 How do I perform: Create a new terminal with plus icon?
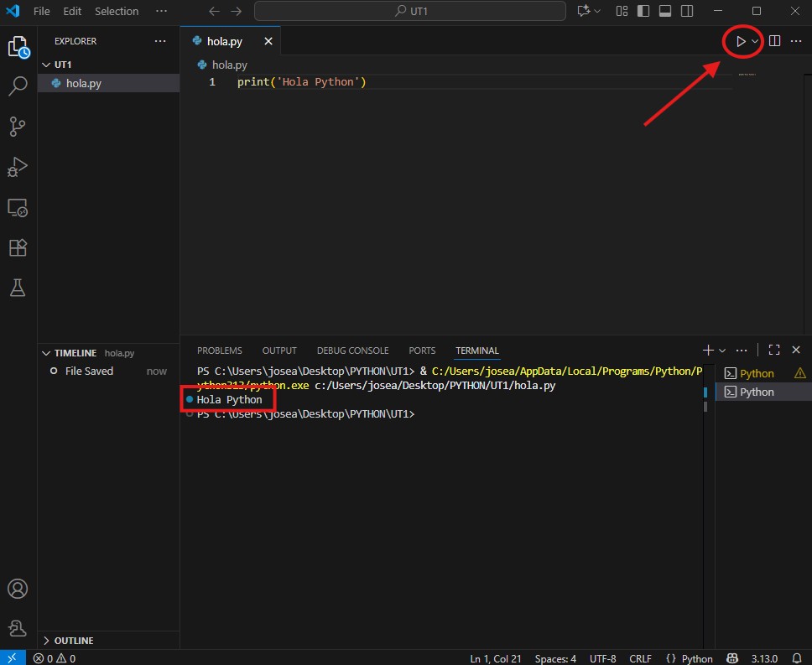[708, 351]
